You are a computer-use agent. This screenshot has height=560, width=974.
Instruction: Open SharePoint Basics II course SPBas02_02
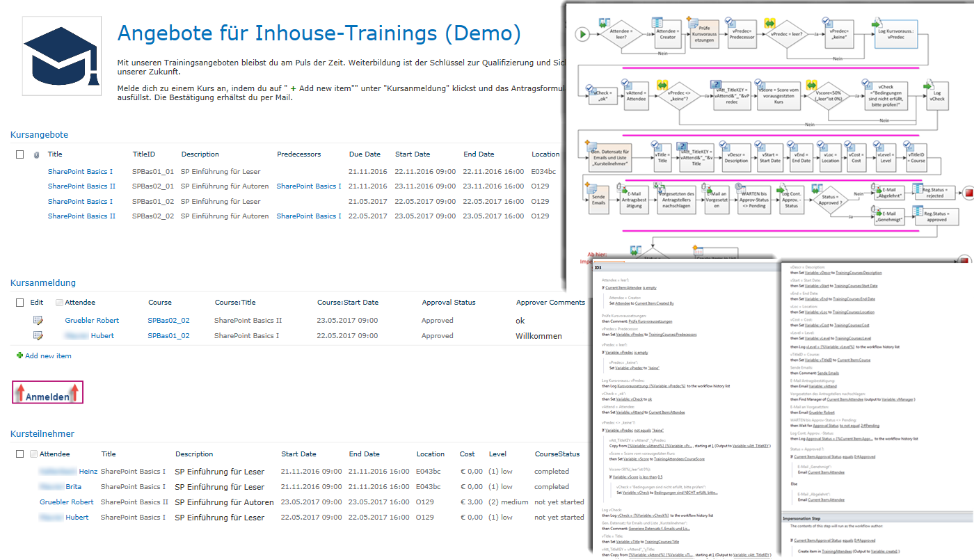click(x=81, y=216)
